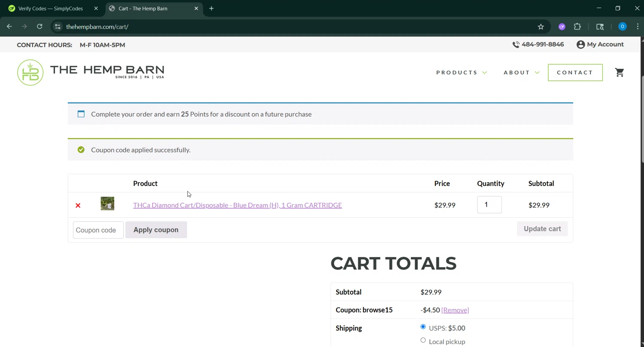
Task: Click the address bar URL thehempbarn.com/cart/
Action: (x=97, y=27)
